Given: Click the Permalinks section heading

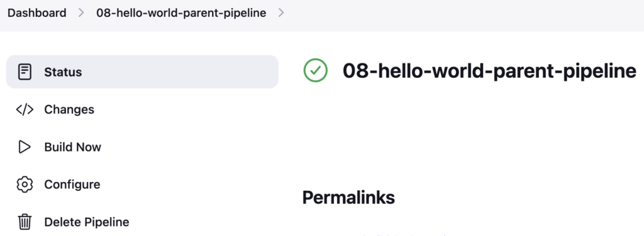Looking at the screenshot, I should click(x=348, y=198).
